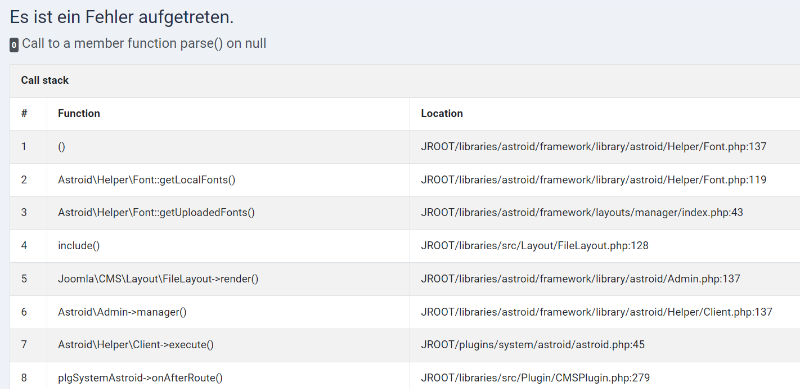Image resolution: width=800 pixels, height=389 pixels.
Task: Click the Client.php:137 location path
Action: 596,311
